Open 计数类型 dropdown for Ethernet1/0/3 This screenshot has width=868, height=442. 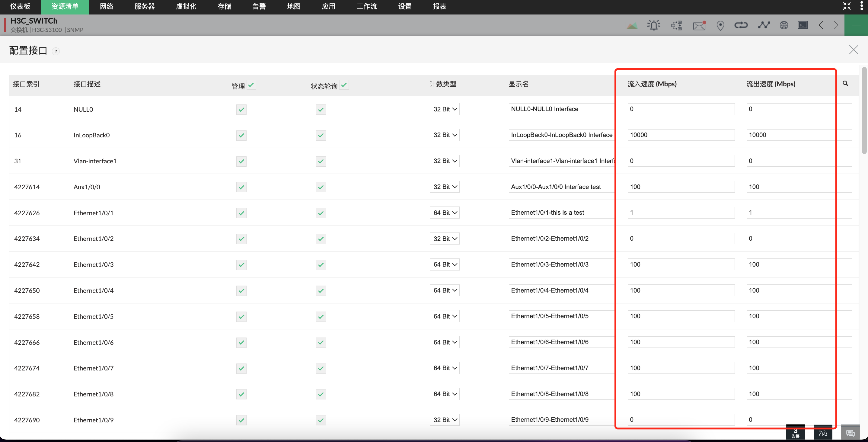click(445, 265)
